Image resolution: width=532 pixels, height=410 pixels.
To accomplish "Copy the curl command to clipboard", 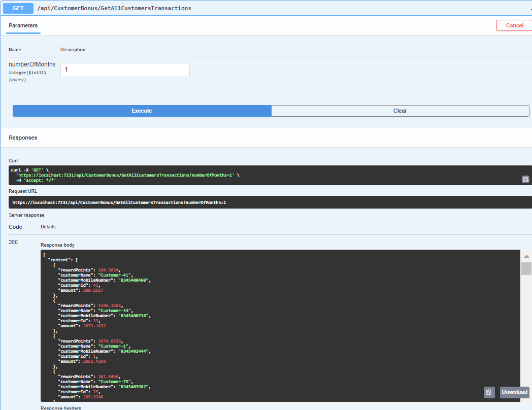I will pyautogui.click(x=525, y=179).
